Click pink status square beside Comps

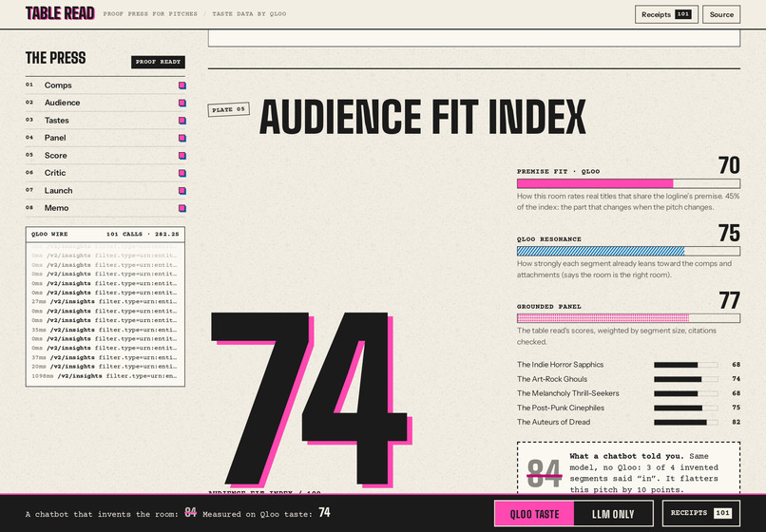coord(182,85)
